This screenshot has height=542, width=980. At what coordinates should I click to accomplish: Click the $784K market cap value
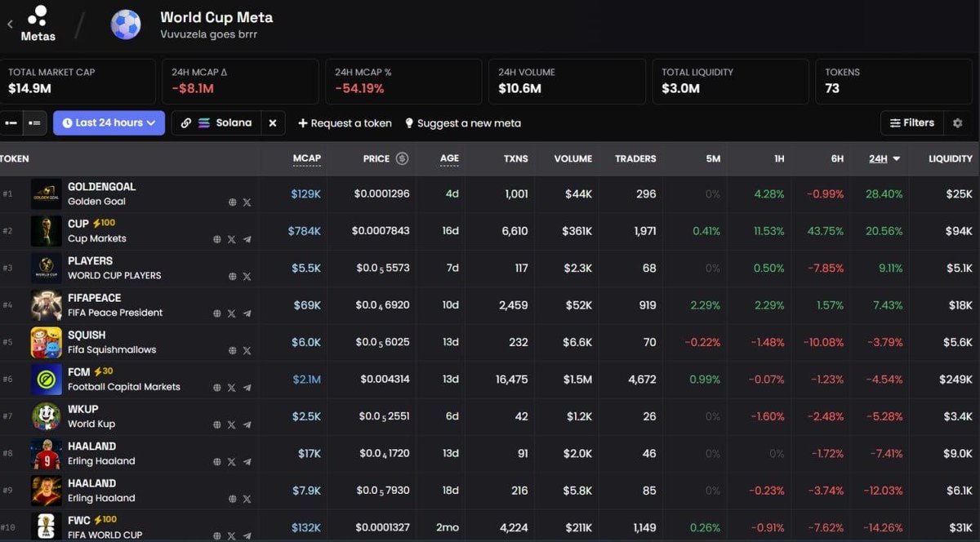[x=305, y=231]
